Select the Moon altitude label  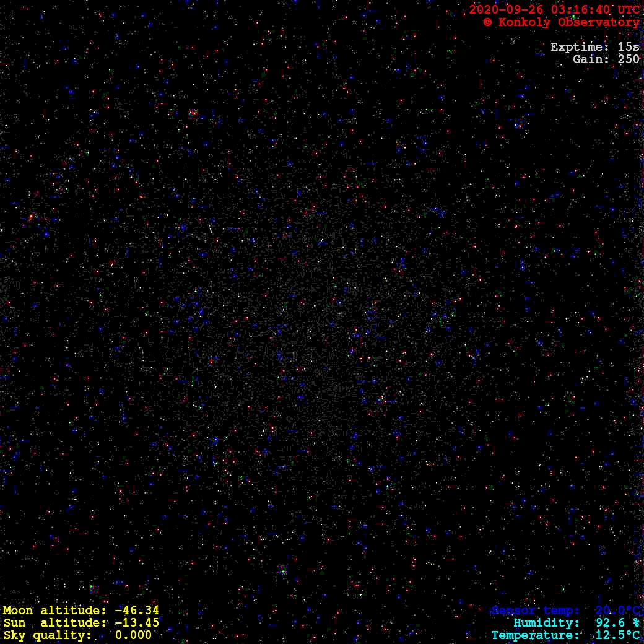click(x=54, y=611)
